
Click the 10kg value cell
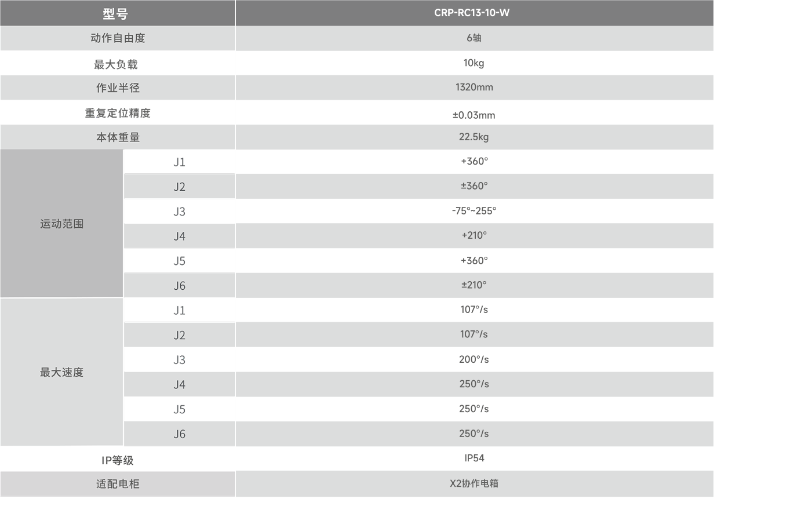point(474,63)
